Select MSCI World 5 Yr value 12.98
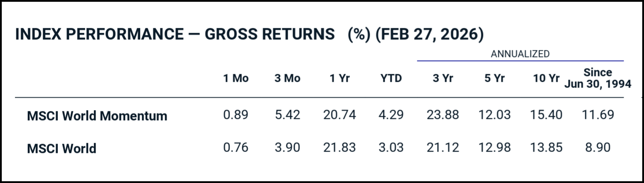Screen dimensions: 644x183 coord(494,147)
